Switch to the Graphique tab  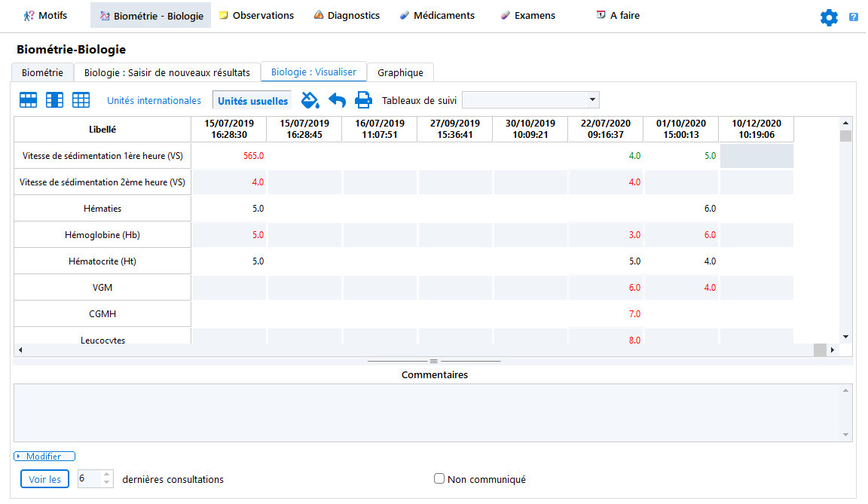pyautogui.click(x=400, y=72)
